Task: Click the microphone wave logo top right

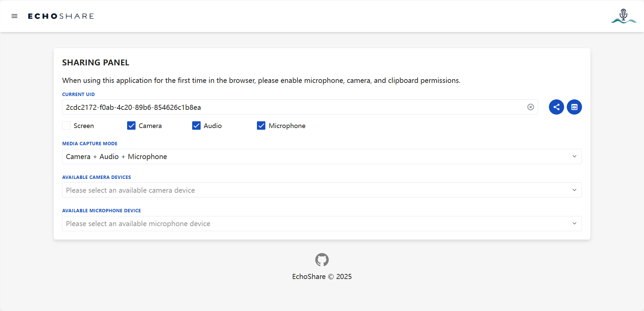Action: [x=623, y=15]
